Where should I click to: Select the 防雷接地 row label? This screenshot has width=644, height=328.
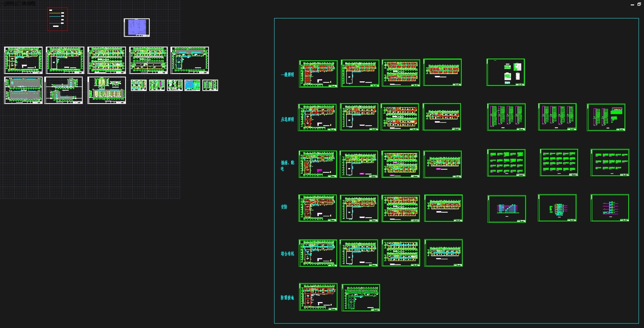[287, 298]
